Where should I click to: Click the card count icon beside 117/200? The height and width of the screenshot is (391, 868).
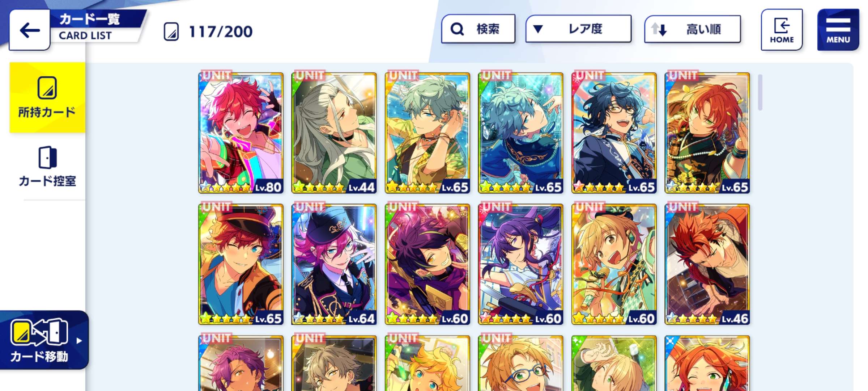(x=171, y=31)
